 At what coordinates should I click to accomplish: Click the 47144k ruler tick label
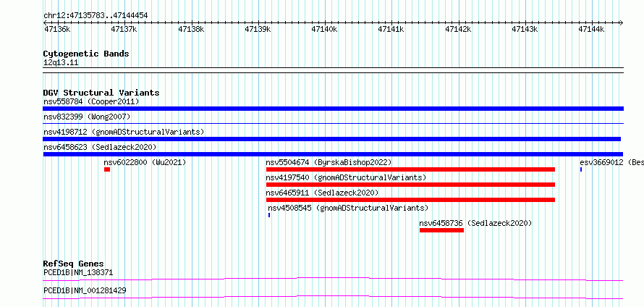pos(592,29)
